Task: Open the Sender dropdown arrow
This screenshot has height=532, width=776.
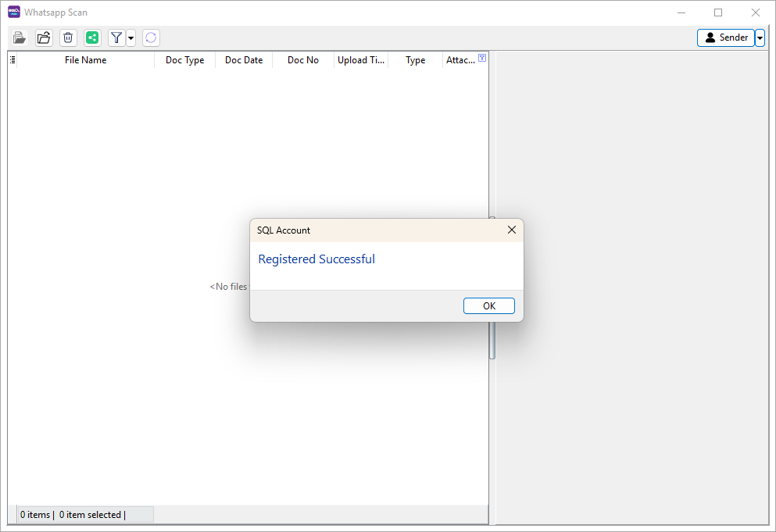Action: coord(760,37)
